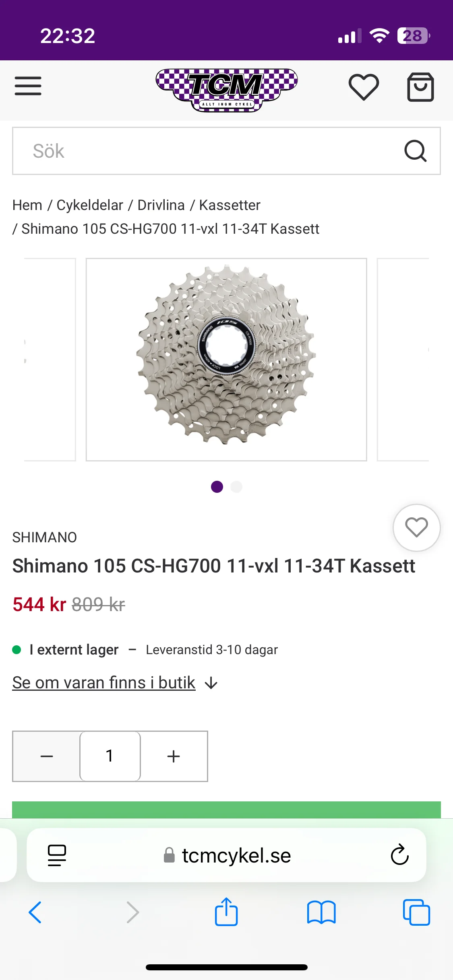Add product to favorites with heart button
The image size is (453, 980).
click(x=416, y=527)
